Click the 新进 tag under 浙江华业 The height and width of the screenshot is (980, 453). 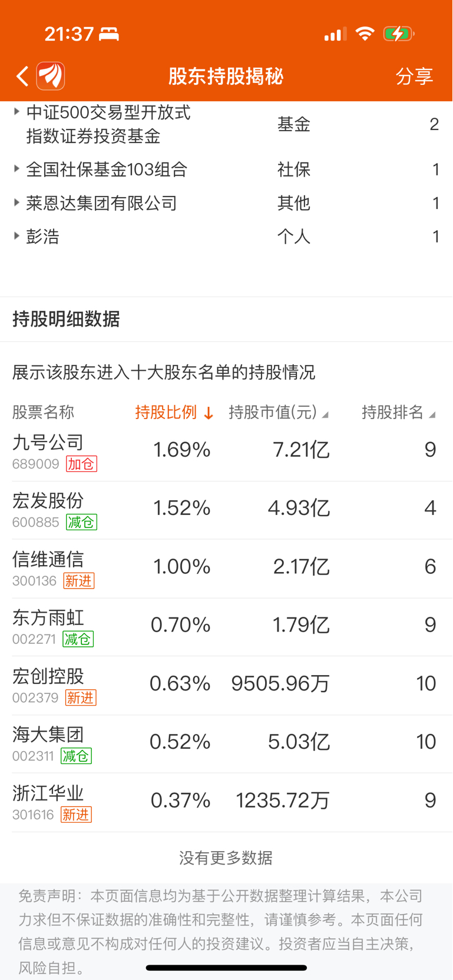(x=76, y=815)
